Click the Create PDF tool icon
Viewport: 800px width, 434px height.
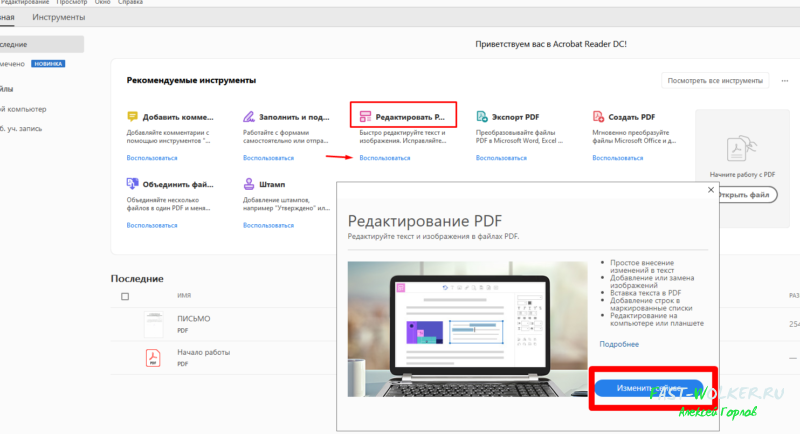pyautogui.click(x=599, y=117)
